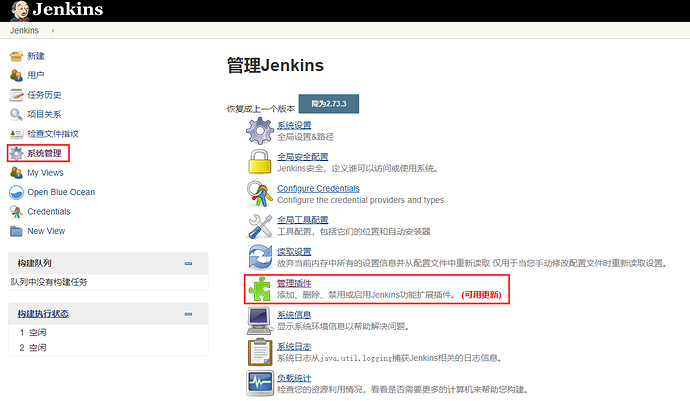Click the 队列中没有构建任务 text

coord(49,282)
